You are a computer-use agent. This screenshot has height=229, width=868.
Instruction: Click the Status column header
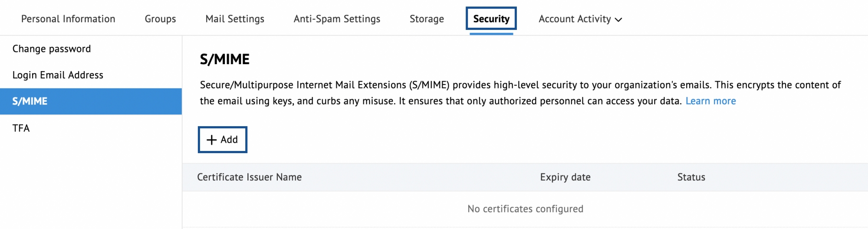691,177
